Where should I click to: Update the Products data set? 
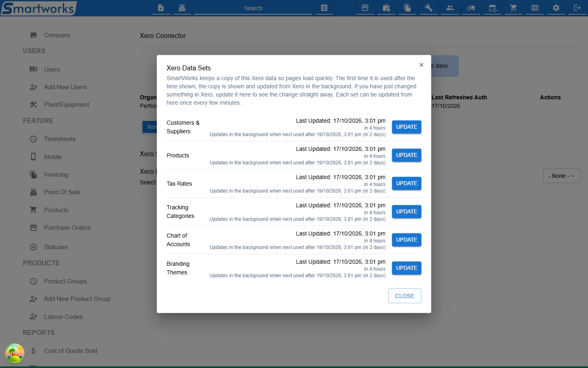point(407,155)
